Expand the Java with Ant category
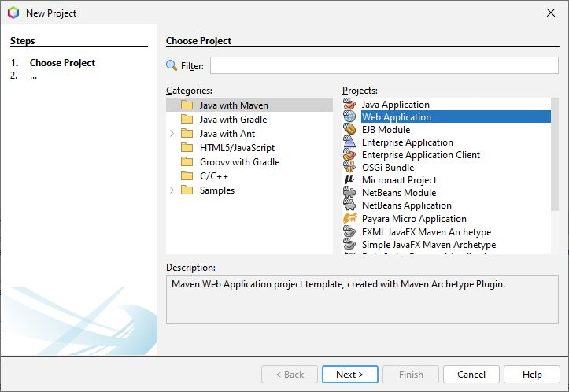The width and height of the screenshot is (569, 392). coord(172,134)
